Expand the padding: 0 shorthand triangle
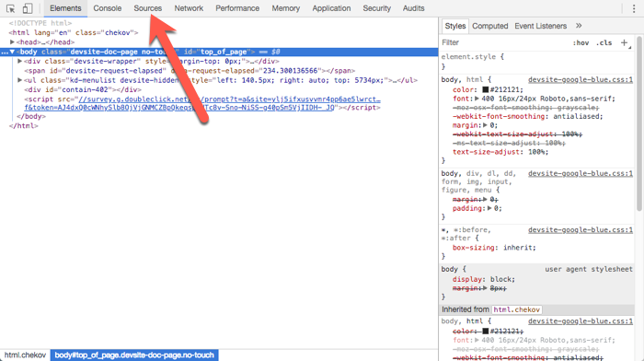This screenshot has width=644, height=361. tap(489, 208)
